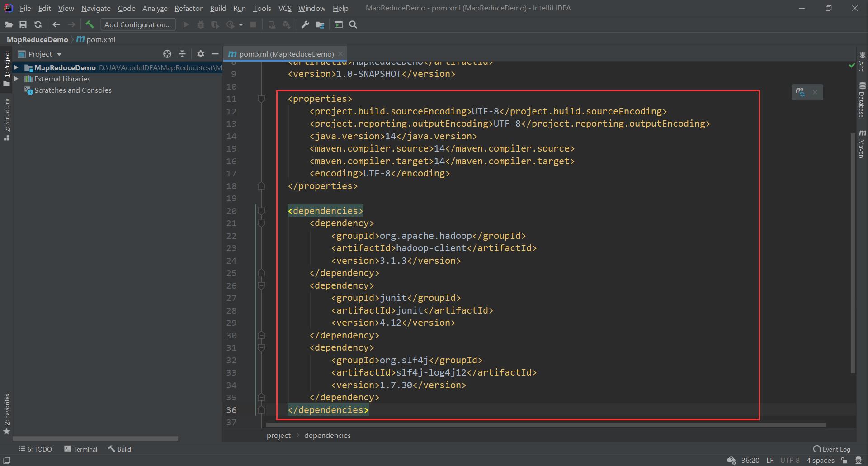Toggle the Structure tool window

6,119
